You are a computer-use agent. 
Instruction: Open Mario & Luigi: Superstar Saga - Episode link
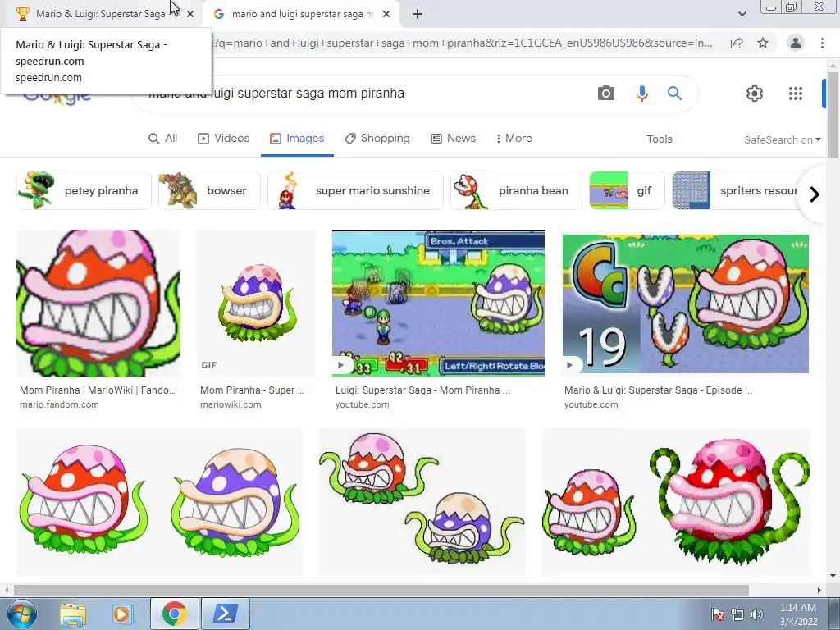click(x=659, y=390)
